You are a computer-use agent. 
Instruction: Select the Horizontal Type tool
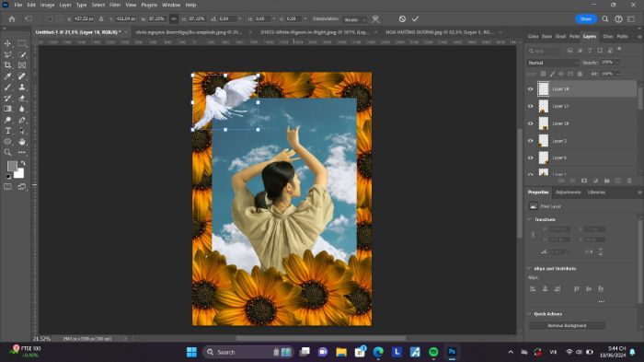(7, 131)
